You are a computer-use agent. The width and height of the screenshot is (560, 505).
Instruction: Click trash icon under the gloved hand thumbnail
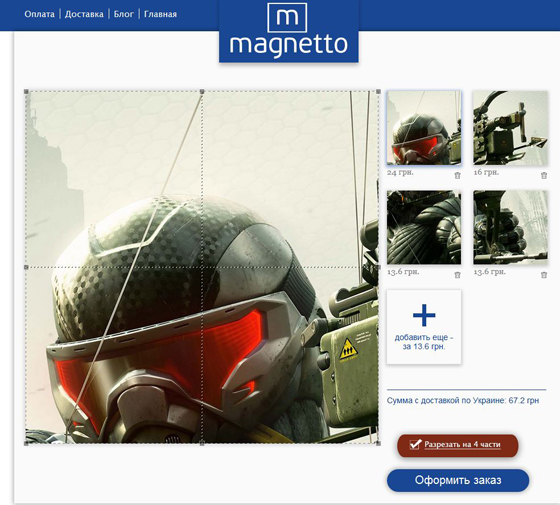(x=544, y=275)
